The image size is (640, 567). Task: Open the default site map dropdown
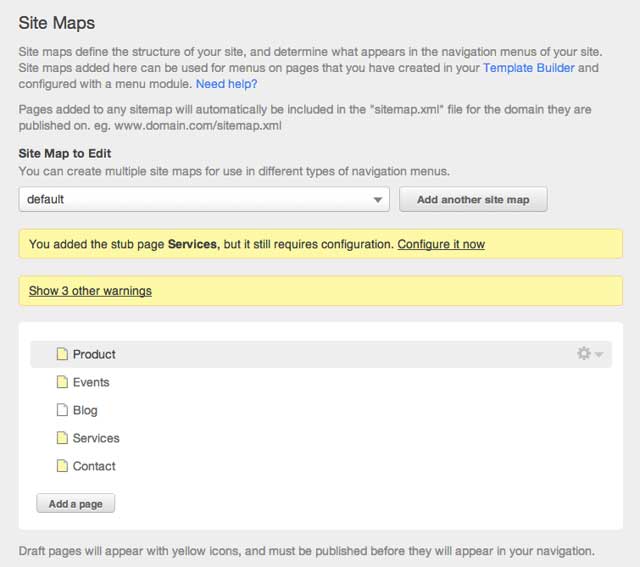204,199
